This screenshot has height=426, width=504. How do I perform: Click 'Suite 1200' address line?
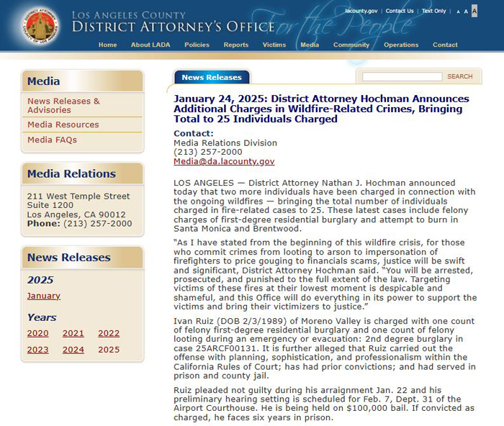point(50,205)
